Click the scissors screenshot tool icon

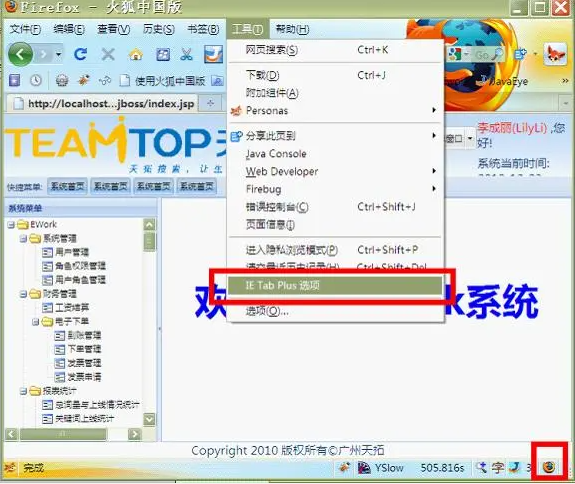(x=187, y=55)
